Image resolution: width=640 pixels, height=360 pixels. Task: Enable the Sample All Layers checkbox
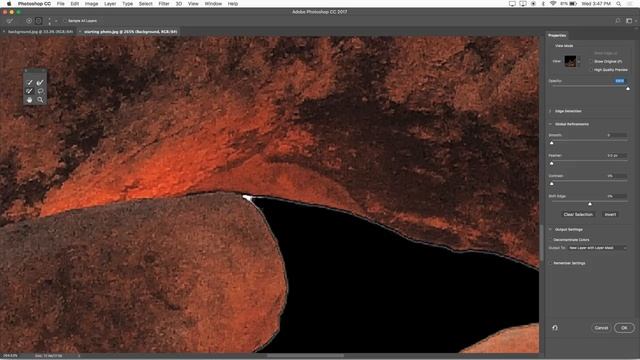point(65,21)
